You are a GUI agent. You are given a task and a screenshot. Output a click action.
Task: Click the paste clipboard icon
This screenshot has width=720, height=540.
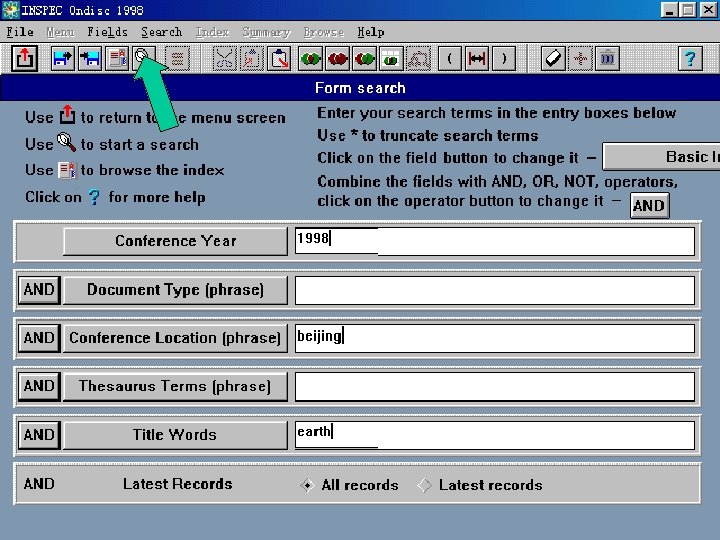coord(279,58)
